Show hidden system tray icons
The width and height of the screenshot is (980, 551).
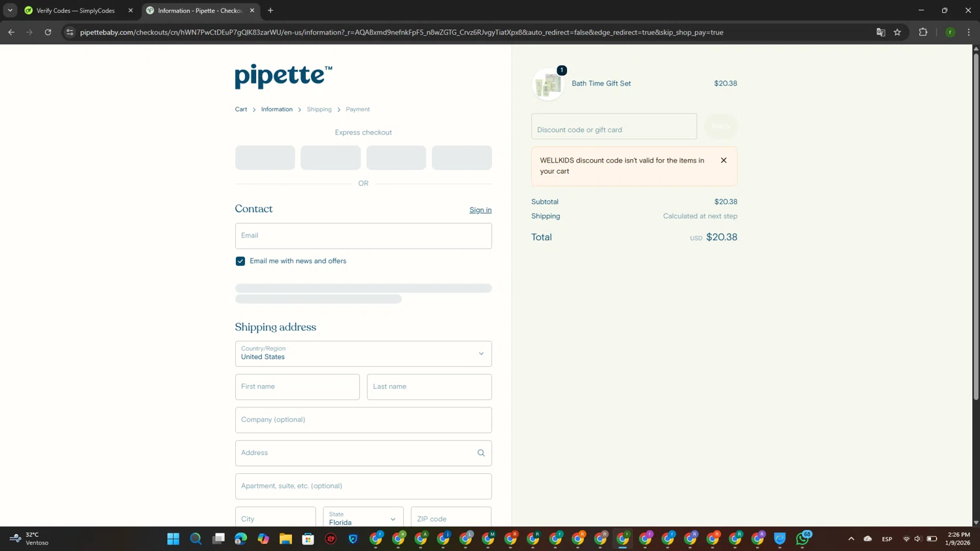(851, 539)
